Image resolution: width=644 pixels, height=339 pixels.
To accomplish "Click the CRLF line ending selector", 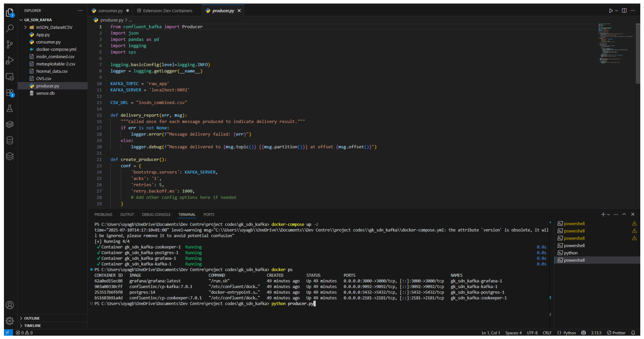I will (547, 333).
